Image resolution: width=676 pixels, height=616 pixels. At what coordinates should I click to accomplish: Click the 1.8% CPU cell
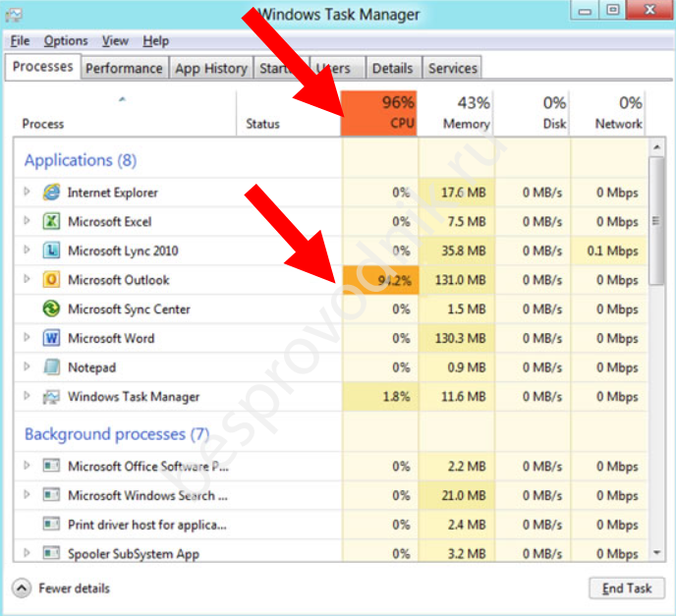[380, 397]
